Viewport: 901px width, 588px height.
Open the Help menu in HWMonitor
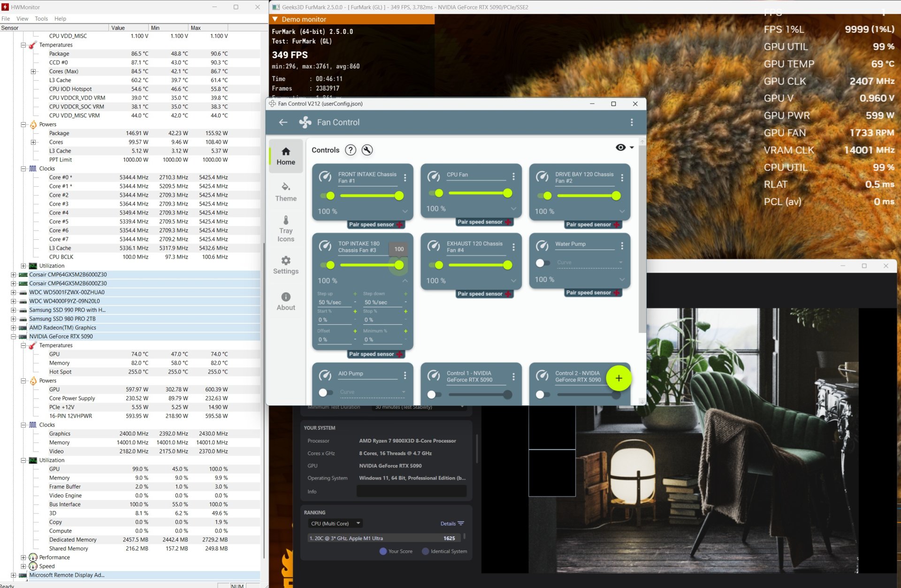[60, 19]
